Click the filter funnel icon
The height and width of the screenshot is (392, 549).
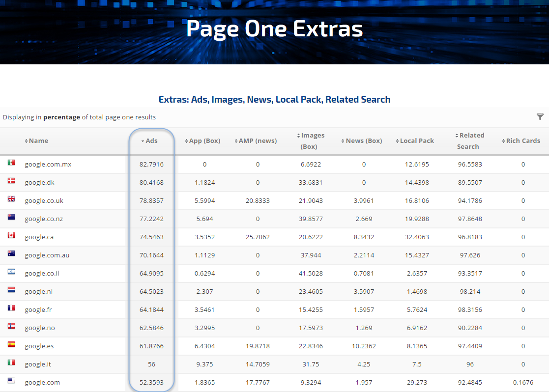tap(540, 116)
